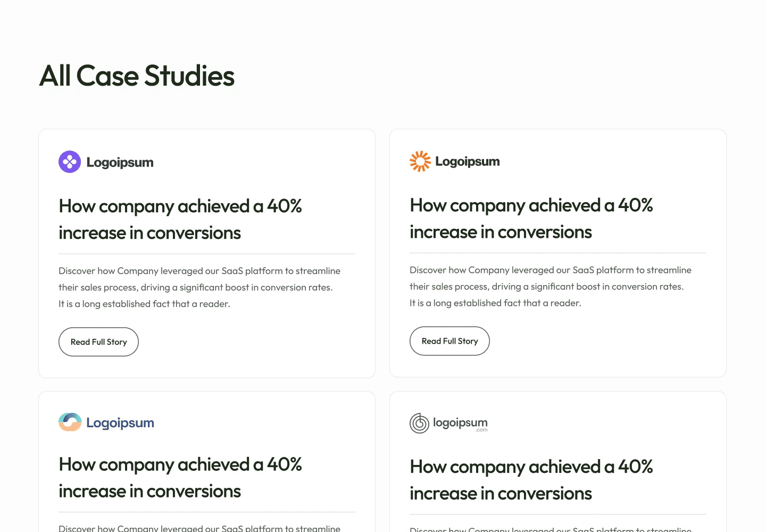Screen dimensions: 766x532
Task: Open the case study title in second card
Action: point(531,218)
